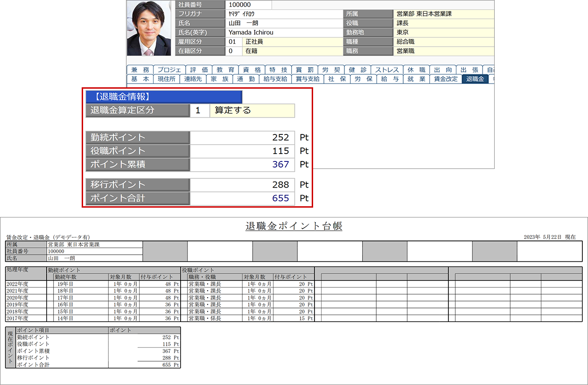Select the 退職金 tab
The height and width of the screenshot is (385, 588).
pos(475,79)
